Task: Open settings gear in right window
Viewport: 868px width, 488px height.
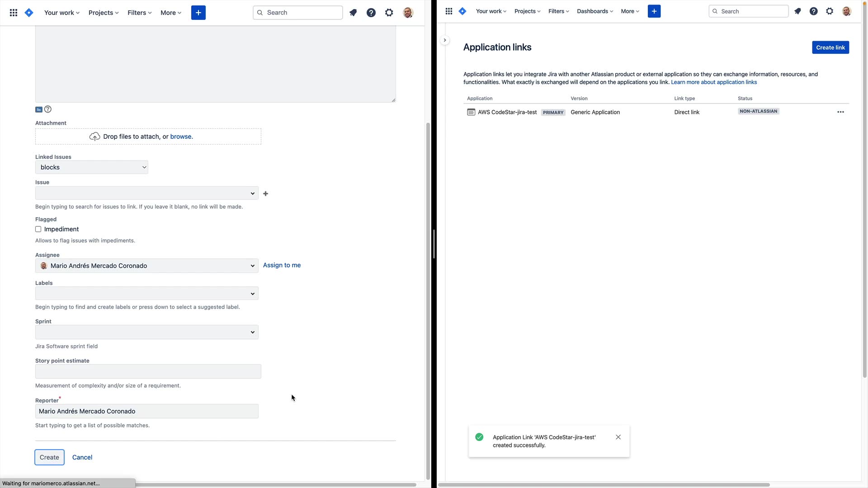Action: pyautogui.click(x=830, y=11)
